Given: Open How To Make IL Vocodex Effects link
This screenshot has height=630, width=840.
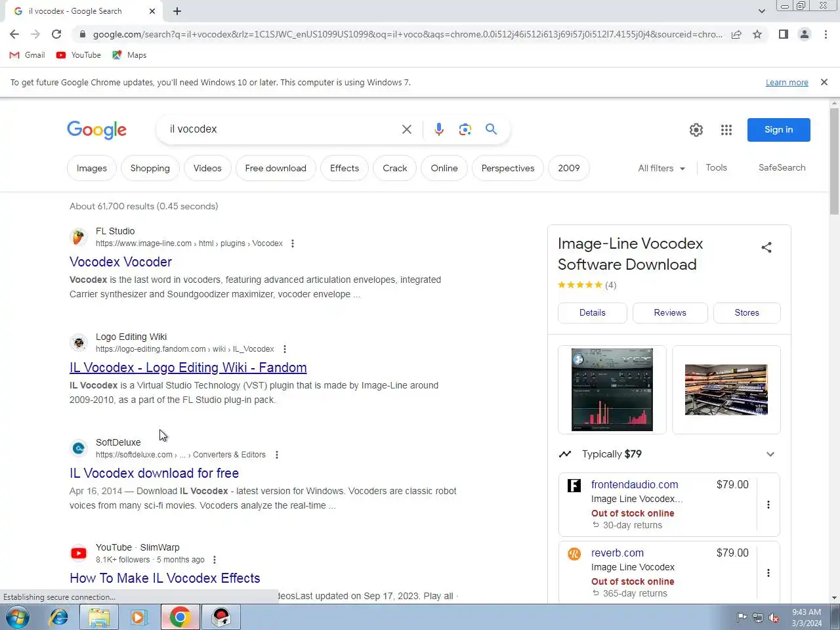Looking at the screenshot, I should point(165,578).
